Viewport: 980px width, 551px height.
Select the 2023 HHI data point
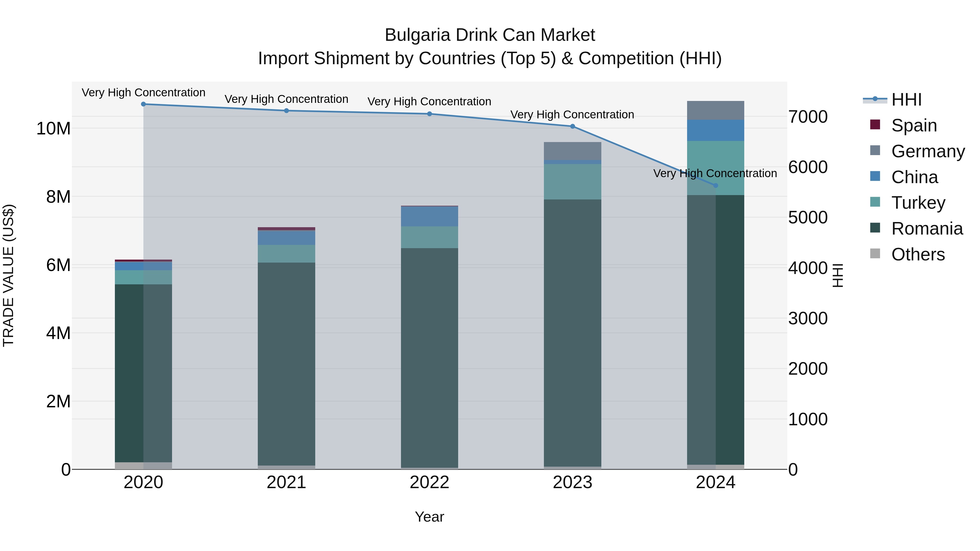(572, 126)
